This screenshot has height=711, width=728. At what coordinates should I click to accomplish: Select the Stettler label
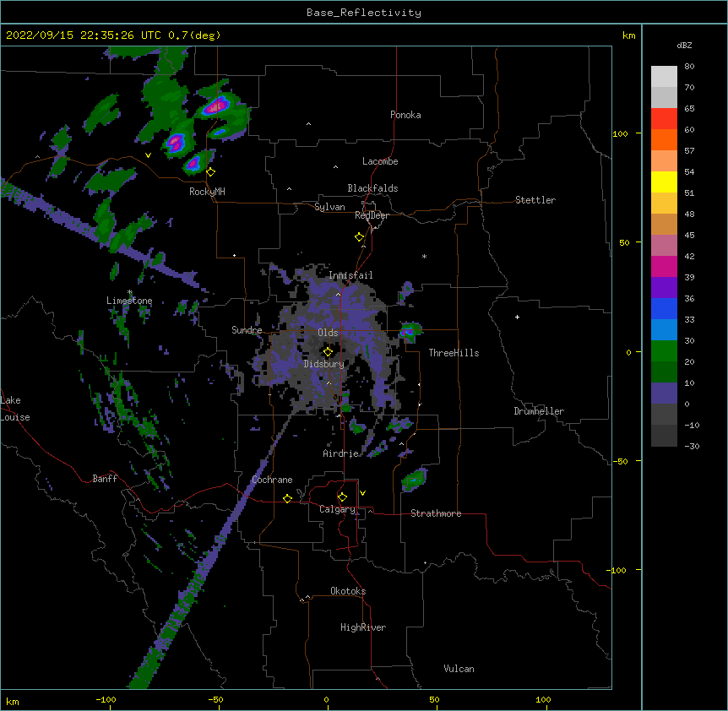tap(535, 200)
